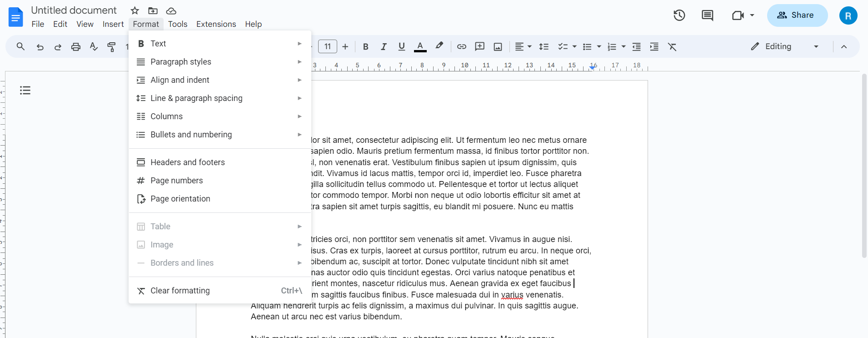Open the search the menus magnifier

(x=20, y=46)
